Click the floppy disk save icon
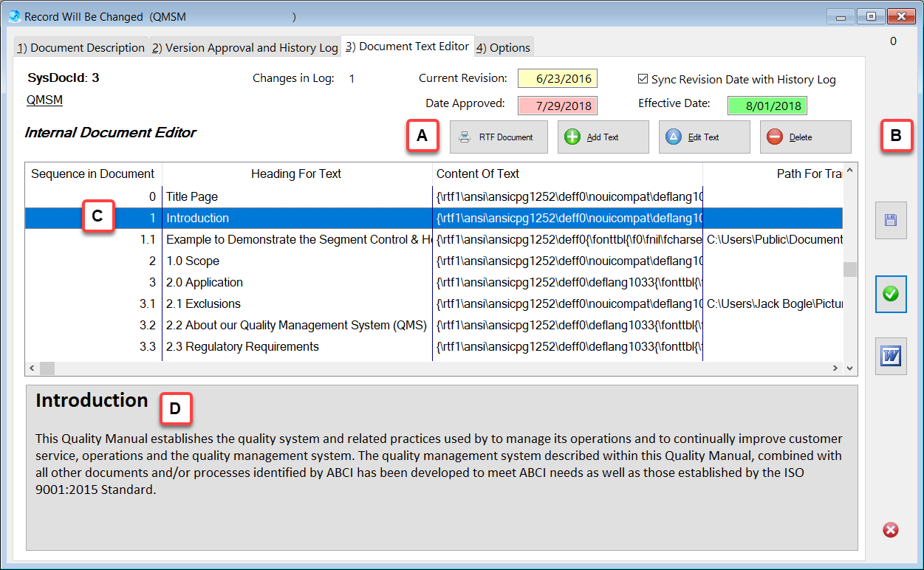Image resolution: width=924 pixels, height=570 pixels. click(x=891, y=220)
